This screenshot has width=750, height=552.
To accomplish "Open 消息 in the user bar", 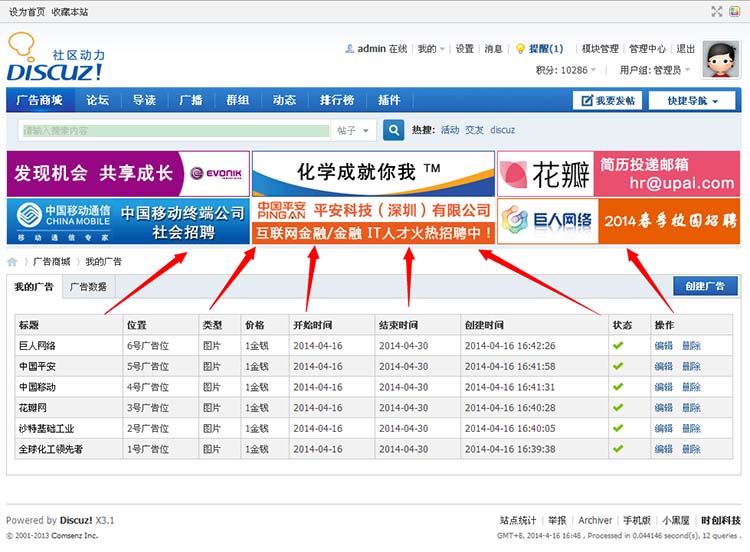I will pos(493,49).
